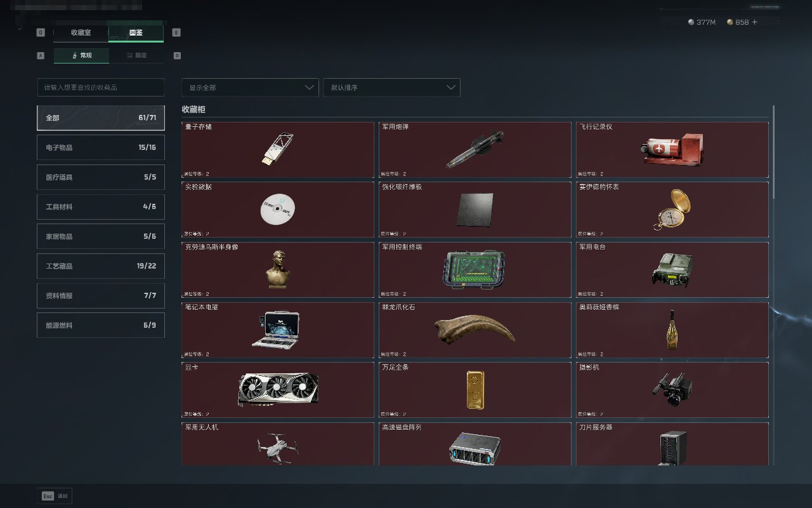Viewport: 812px width, 508px height.
Task: Select the 显卡 graphics card item
Action: click(x=278, y=390)
